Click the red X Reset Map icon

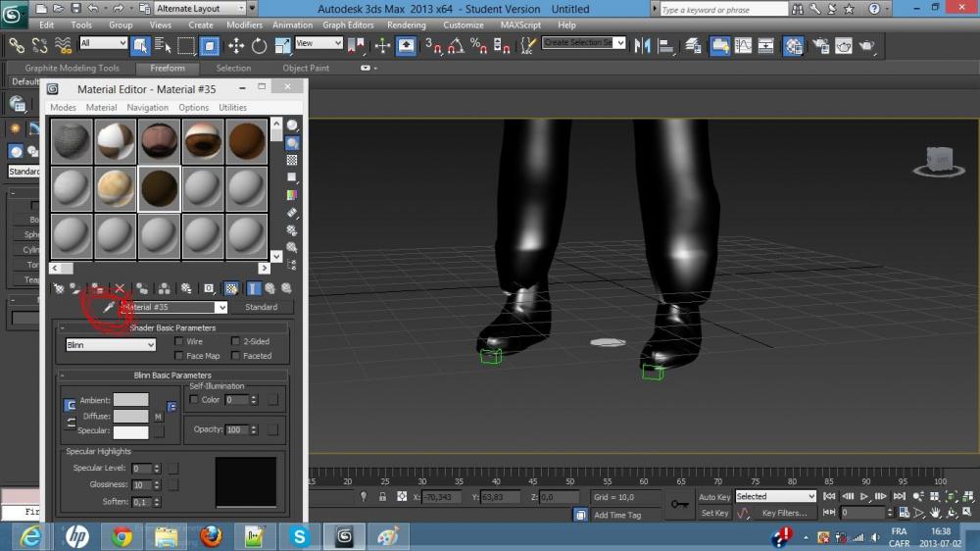(x=120, y=288)
